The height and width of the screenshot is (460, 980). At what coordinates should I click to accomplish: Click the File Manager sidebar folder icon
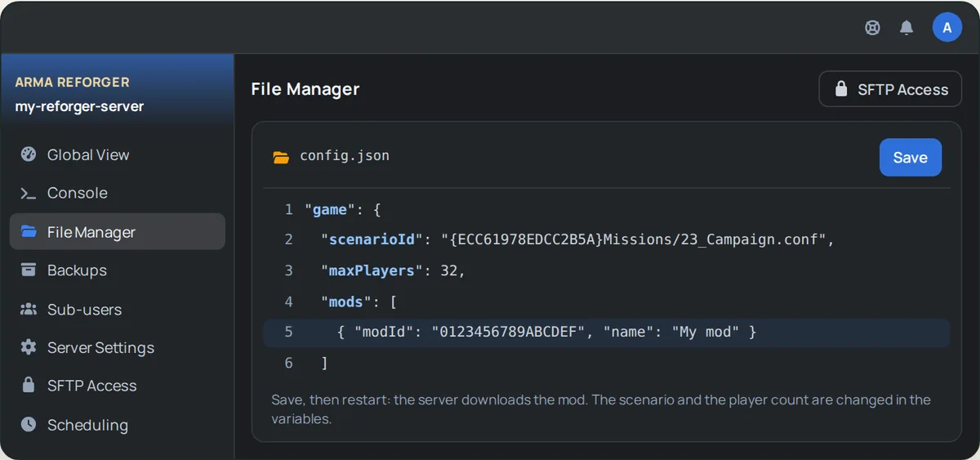pyautogui.click(x=29, y=232)
